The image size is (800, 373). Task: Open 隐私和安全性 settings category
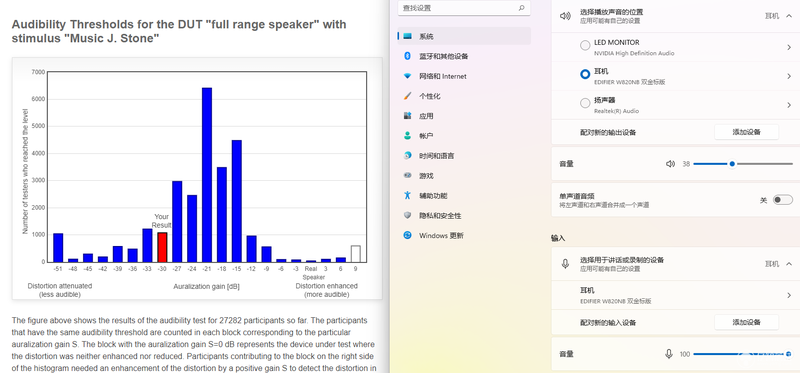(464, 215)
